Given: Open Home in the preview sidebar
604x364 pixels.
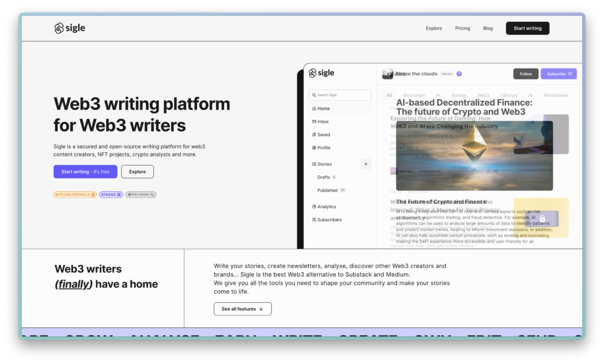Looking at the screenshot, I should coord(340,109).
